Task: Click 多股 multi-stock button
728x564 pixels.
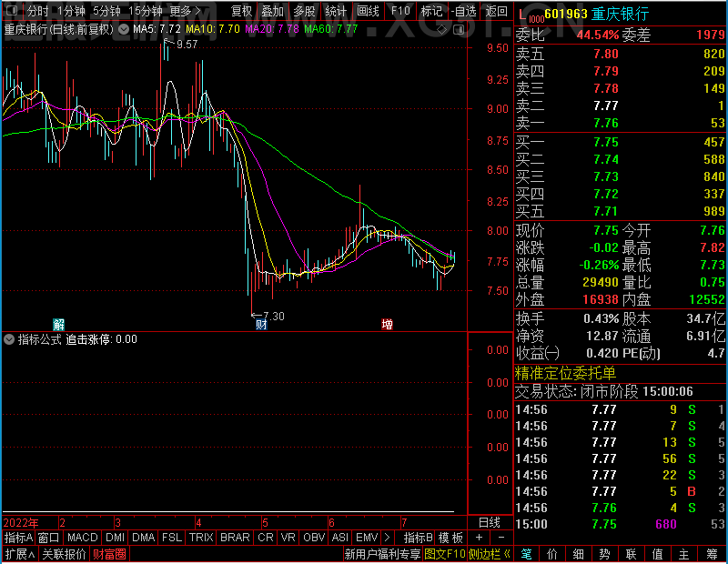Action: pyautogui.click(x=304, y=11)
